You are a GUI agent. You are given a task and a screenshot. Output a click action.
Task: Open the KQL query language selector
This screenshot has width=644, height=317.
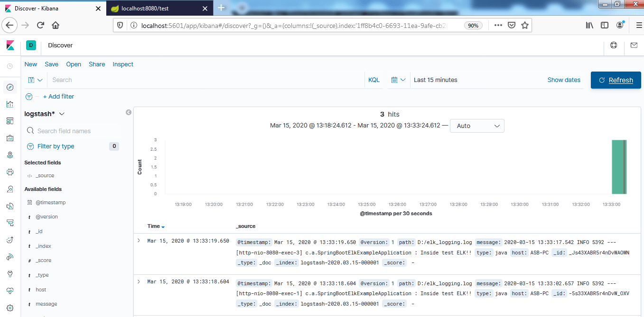click(x=373, y=80)
